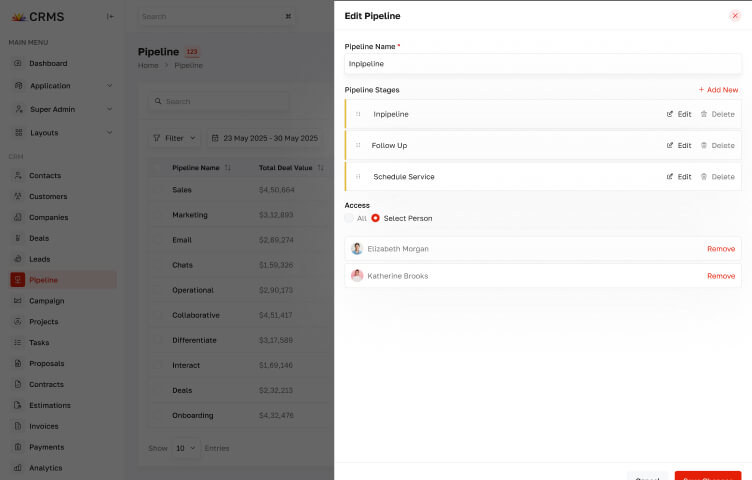
Task: Delete the Inpipeline stage
Action: pos(717,114)
